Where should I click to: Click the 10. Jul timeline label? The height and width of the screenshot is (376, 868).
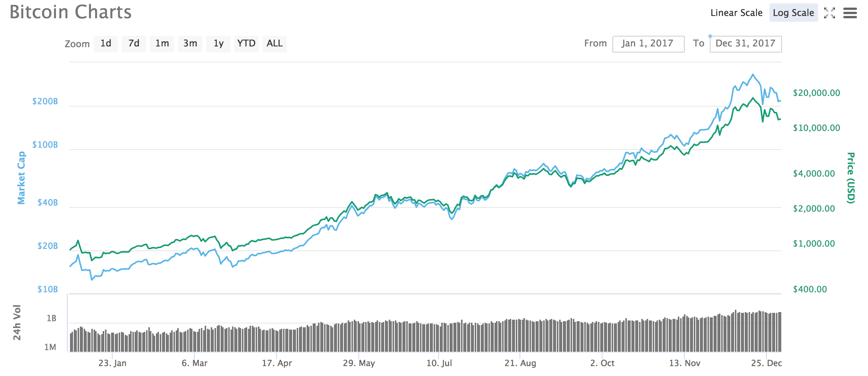439,363
